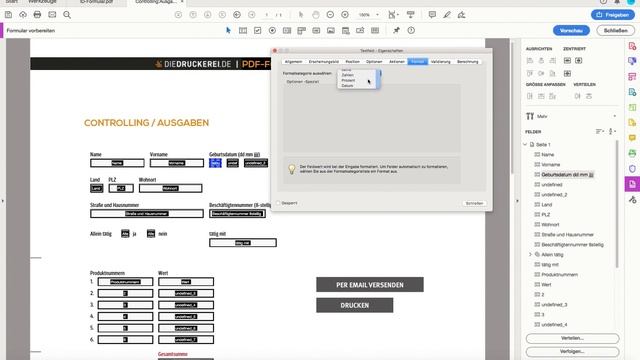This screenshot has height=360, width=640.
Task: Click the purple form-prepare icon in right rail
Action: click(x=632, y=184)
